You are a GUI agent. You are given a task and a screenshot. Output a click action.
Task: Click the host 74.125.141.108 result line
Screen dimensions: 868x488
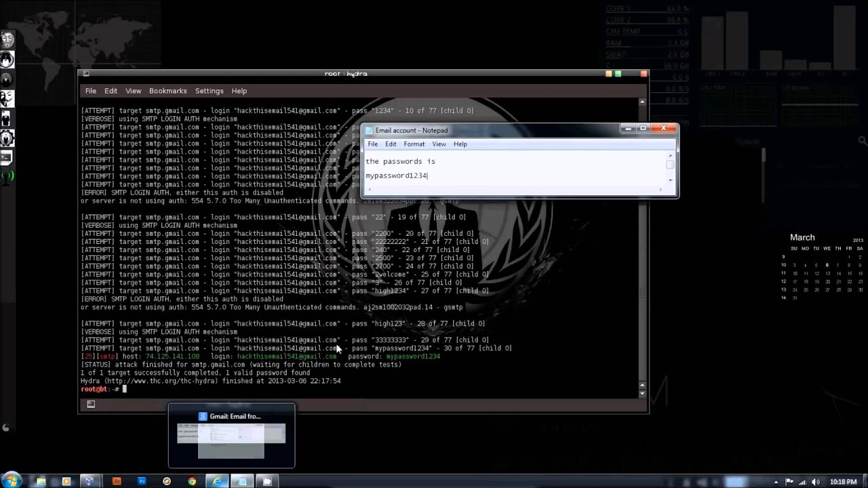(260, 357)
